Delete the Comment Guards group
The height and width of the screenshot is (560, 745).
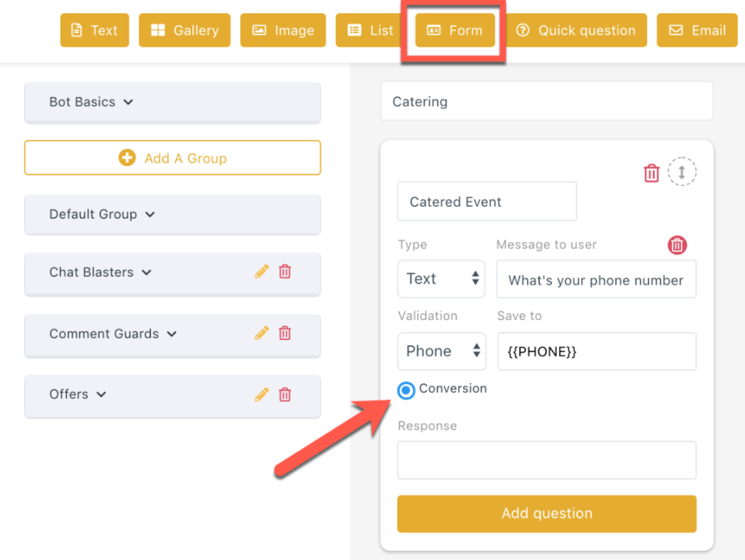[284, 334]
